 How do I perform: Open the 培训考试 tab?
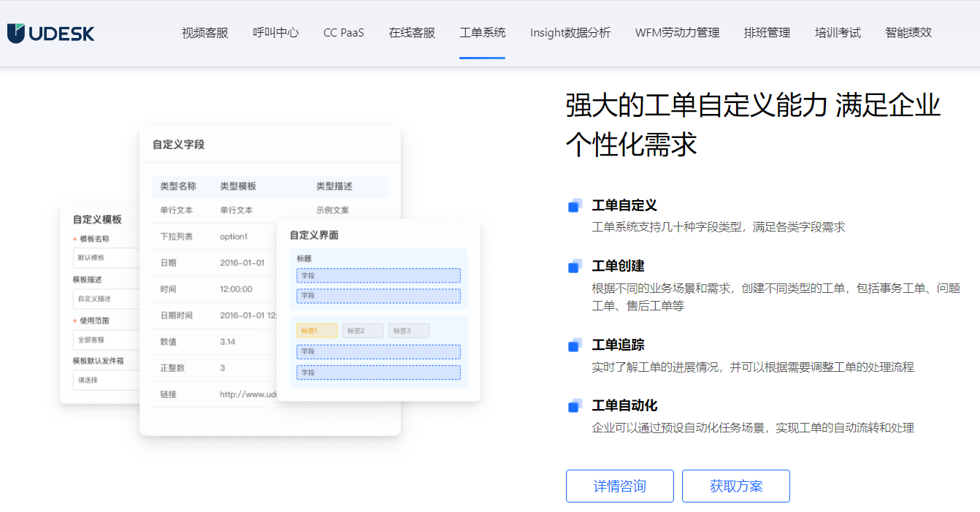(838, 33)
